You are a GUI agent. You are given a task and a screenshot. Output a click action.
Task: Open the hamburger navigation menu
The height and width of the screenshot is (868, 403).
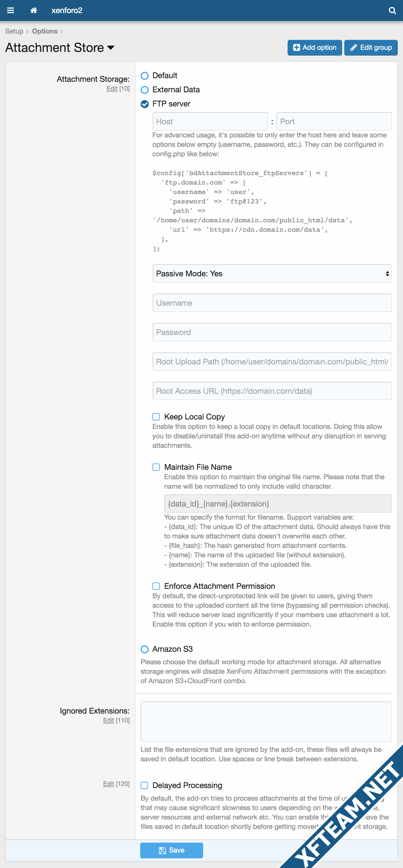click(x=10, y=10)
